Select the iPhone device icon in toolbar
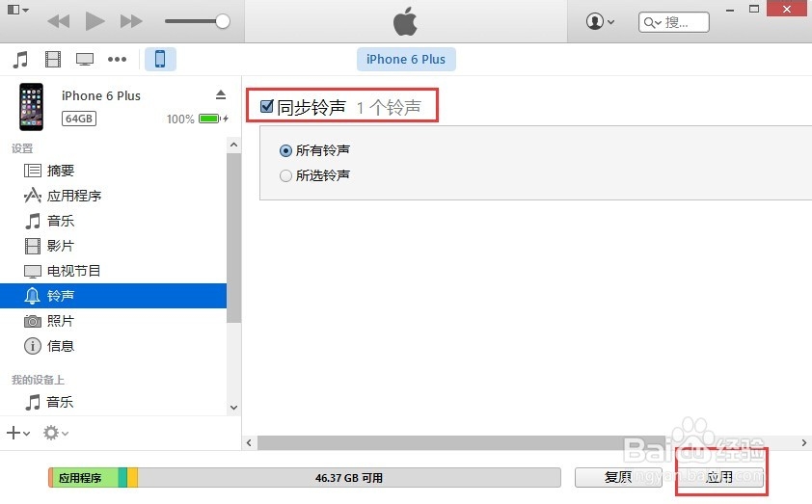This screenshot has width=812, height=504. click(x=160, y=59)
